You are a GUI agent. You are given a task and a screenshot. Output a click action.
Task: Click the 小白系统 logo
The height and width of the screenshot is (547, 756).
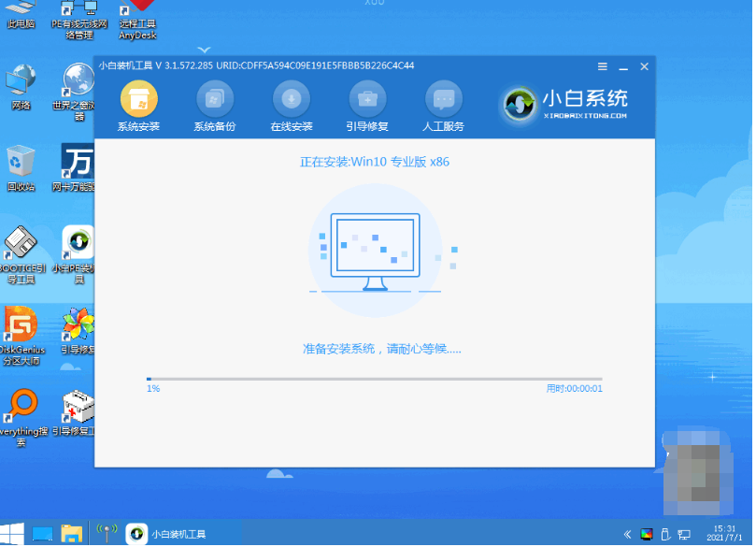click(x=565, y=104)
